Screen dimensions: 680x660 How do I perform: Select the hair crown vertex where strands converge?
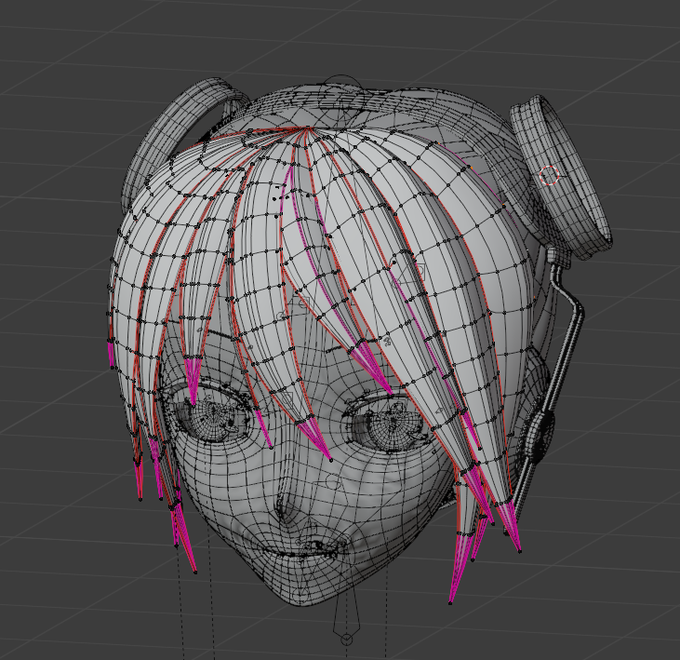point(307,128)
